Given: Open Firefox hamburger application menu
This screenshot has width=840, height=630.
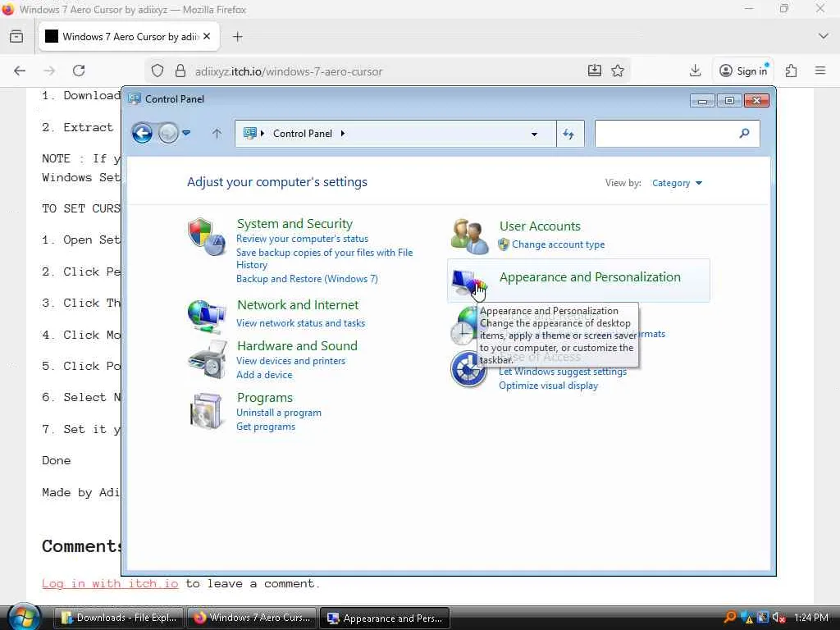Looking at the screenshot, I should [820, 71].
